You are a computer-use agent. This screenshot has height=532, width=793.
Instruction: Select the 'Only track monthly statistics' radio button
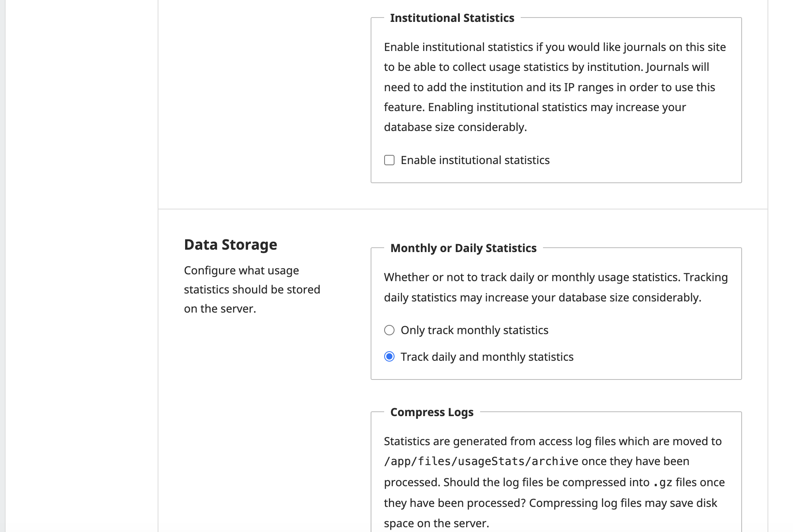389,330
